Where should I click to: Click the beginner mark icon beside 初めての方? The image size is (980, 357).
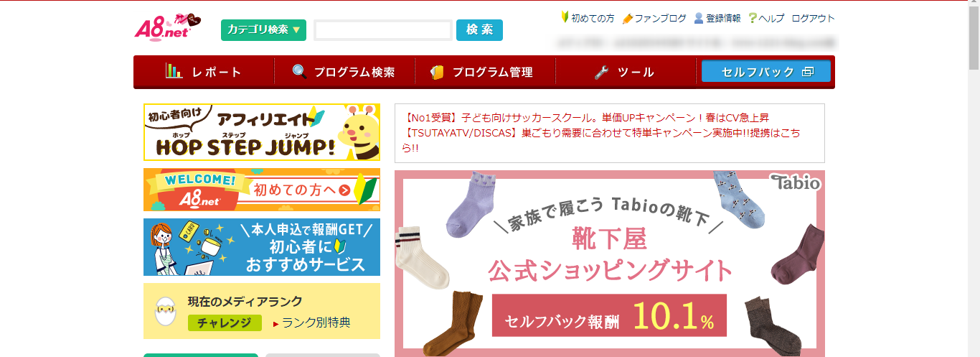[x=565, y=17]
